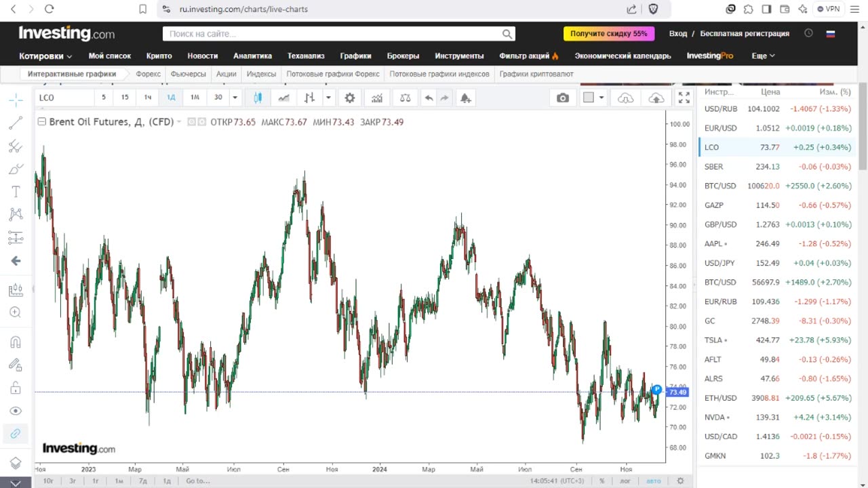Click the site search field
The image size is (868, 488).
pos(338,34)
